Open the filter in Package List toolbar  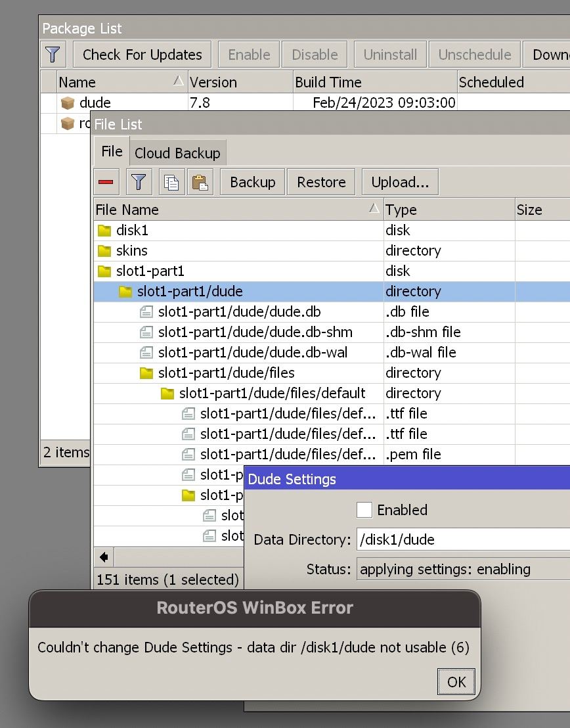[x=53, y=55]
